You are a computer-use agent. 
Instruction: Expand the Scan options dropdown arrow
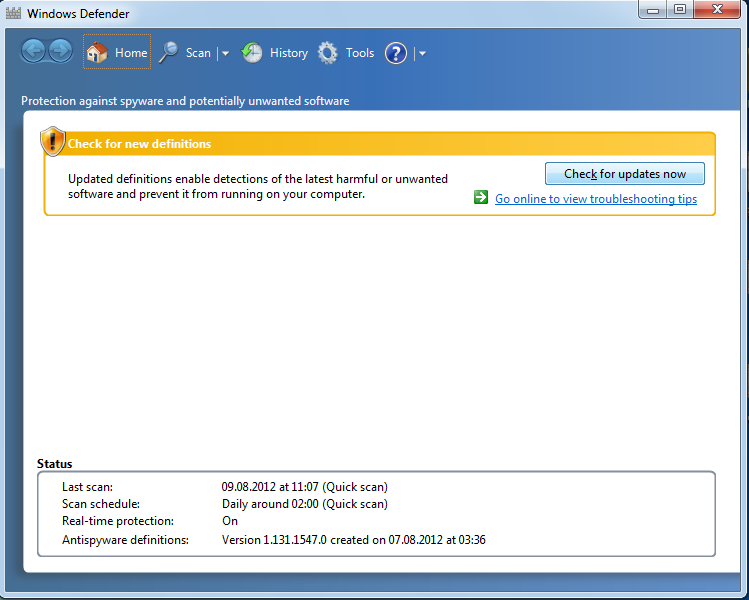(225, 54)
